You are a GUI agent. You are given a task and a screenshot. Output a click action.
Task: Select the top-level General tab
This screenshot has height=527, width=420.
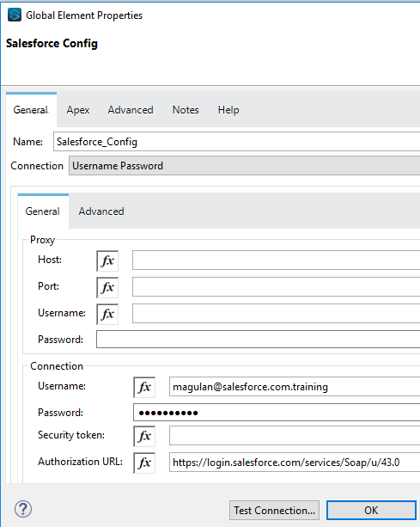[31, 110]
